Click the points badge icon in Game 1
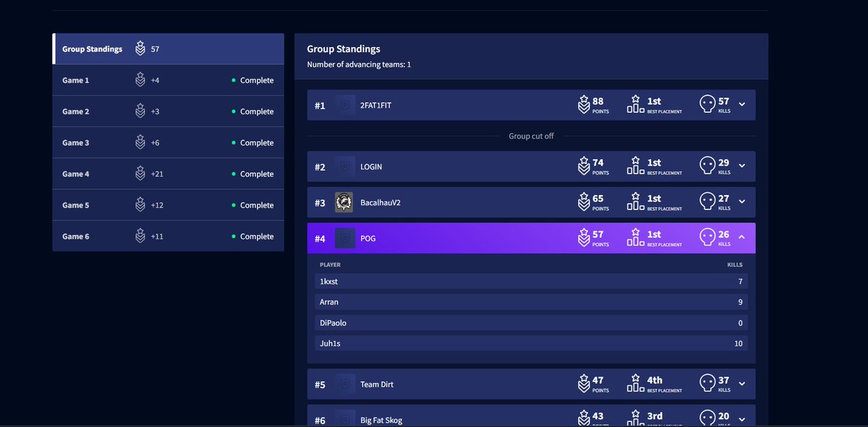Screen dimensions: 868x427 pyautogui.click(x=140, y=80)
